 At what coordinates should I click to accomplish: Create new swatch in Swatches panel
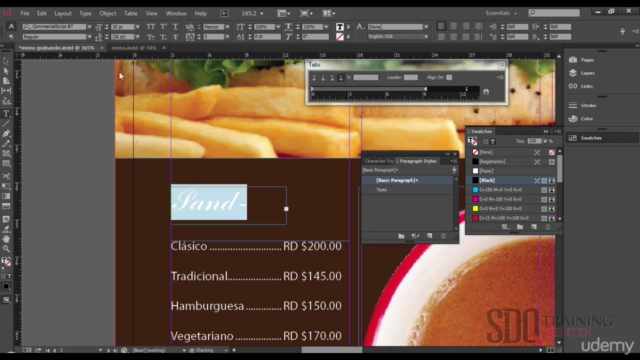[534, 227]
